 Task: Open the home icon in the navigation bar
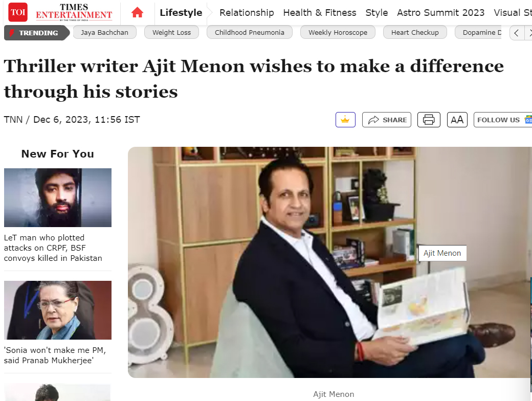pyautogui.click(x=137, y=12)
